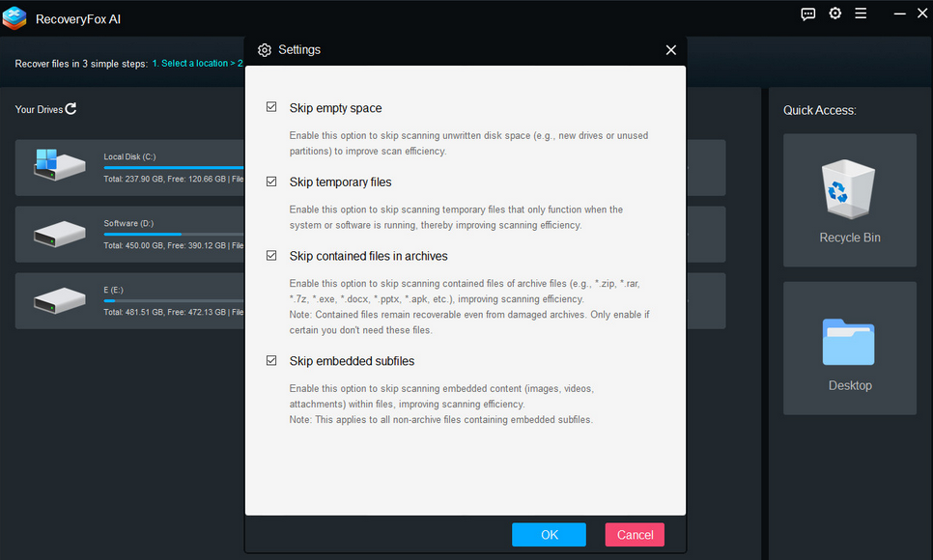Click the '1. Select a location' step link
933x560 pixels.
(x=190, y=63)
